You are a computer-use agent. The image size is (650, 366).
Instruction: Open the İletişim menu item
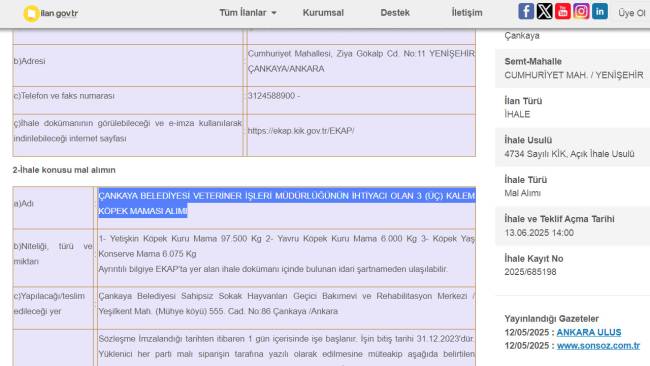[467, 13]
